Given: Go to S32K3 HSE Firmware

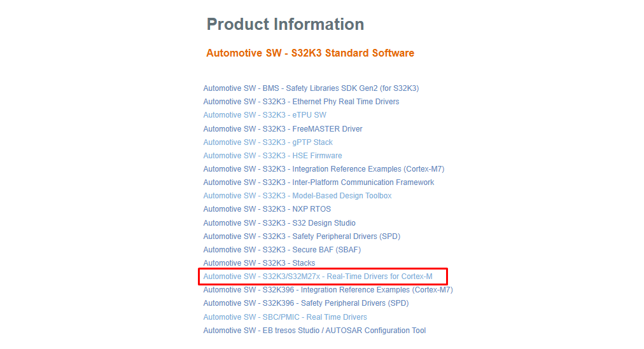Looking at the screenshot, I should coord(273,156).
